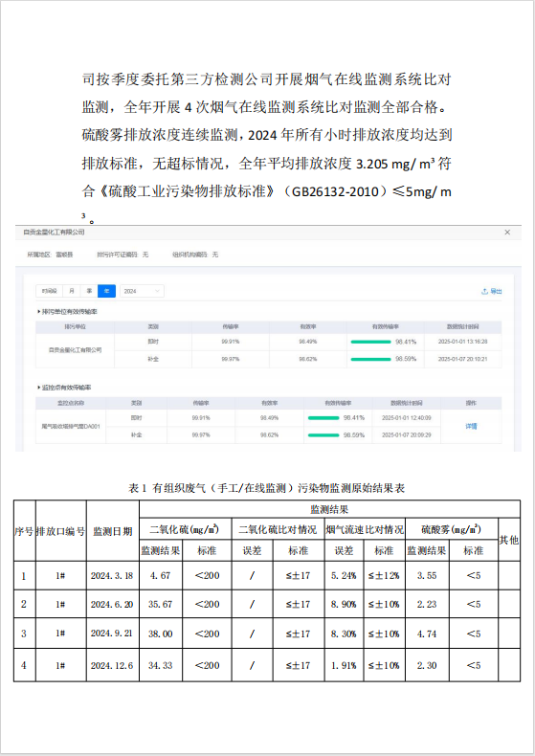The width and height of the screenshot is (535, 756).
Task: Click the sulfur dioxide value 34.33
Action: tap(161, 665)
